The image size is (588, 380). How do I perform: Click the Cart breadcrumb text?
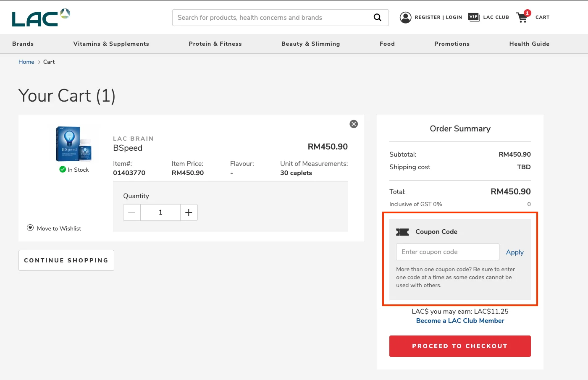tap(49, 62)
